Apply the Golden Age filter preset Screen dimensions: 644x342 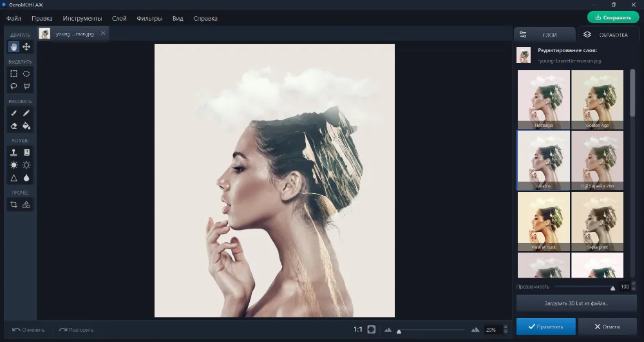tap(597, 99)
